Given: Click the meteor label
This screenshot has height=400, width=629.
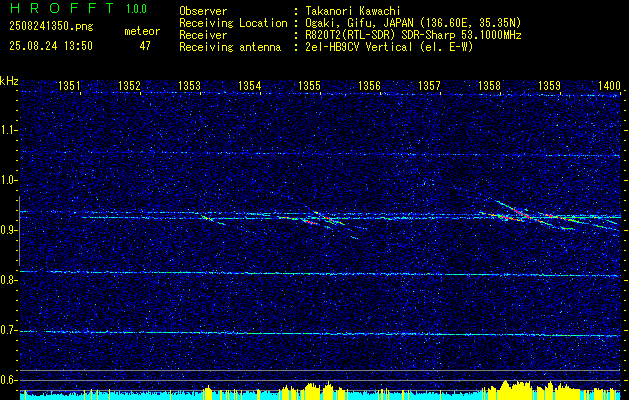Looking at the screenshot, I should (142, 31).
